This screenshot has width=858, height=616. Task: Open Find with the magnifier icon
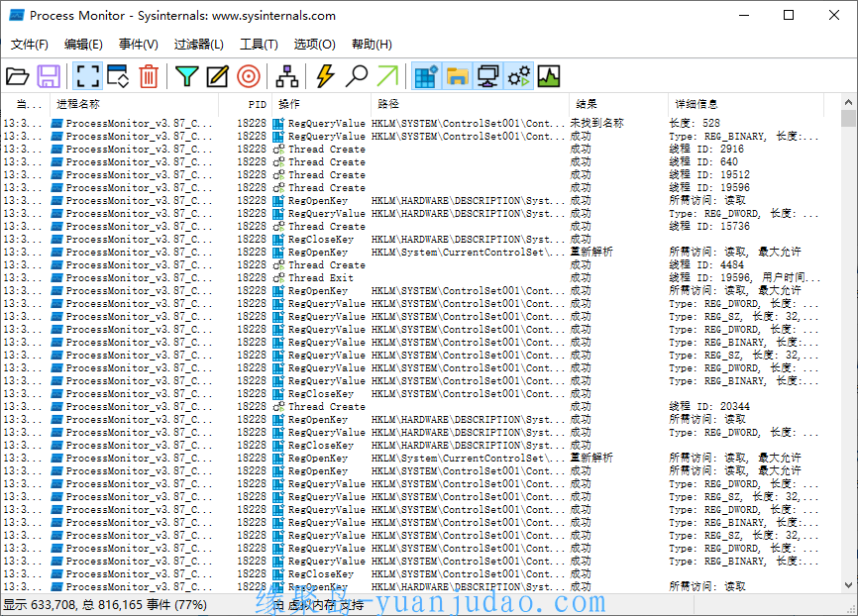point(357,76)
